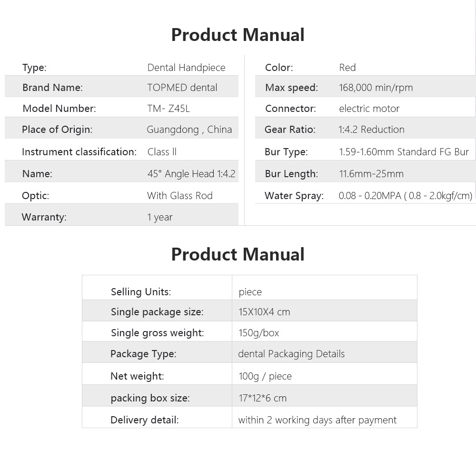Select the Delivery detail label
Screen dimensions: 476x471
pos(145,420)
